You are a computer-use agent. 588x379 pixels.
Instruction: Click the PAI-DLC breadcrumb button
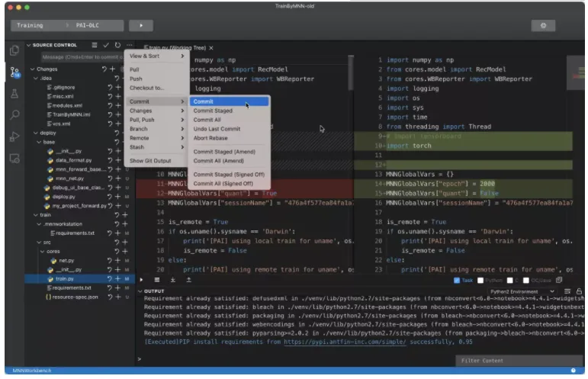[x=88, y=25]
